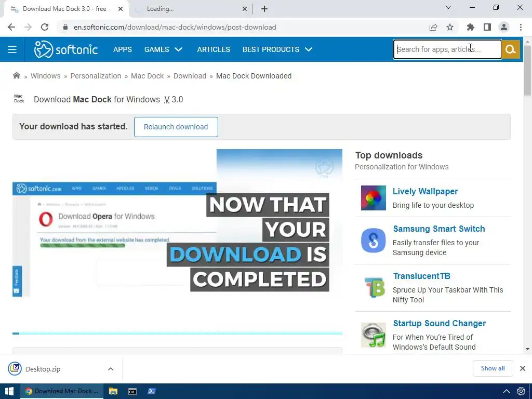This screenshot has height=399, width=532.
Task: Open Command Prompt from taskbar
Action: [x=132, y=391]
